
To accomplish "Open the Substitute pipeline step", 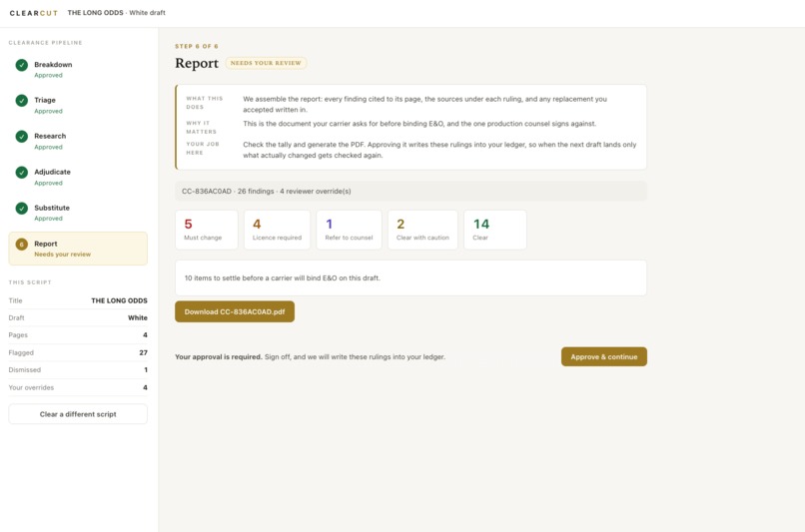I will [78, 213].
